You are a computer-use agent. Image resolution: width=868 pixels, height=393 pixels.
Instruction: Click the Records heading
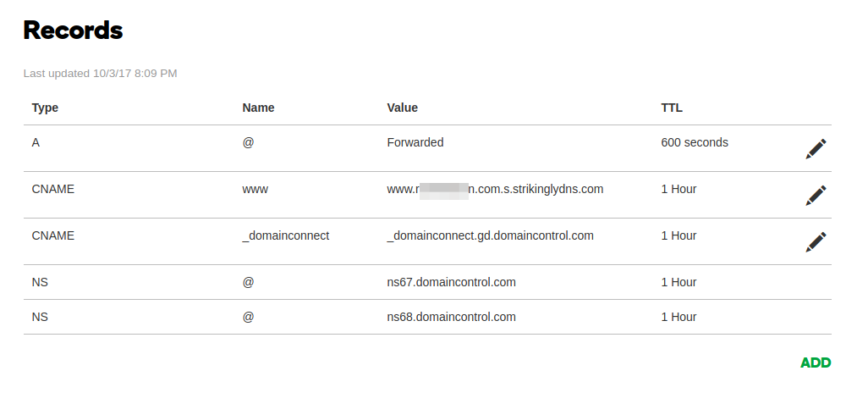click(73, 30)
